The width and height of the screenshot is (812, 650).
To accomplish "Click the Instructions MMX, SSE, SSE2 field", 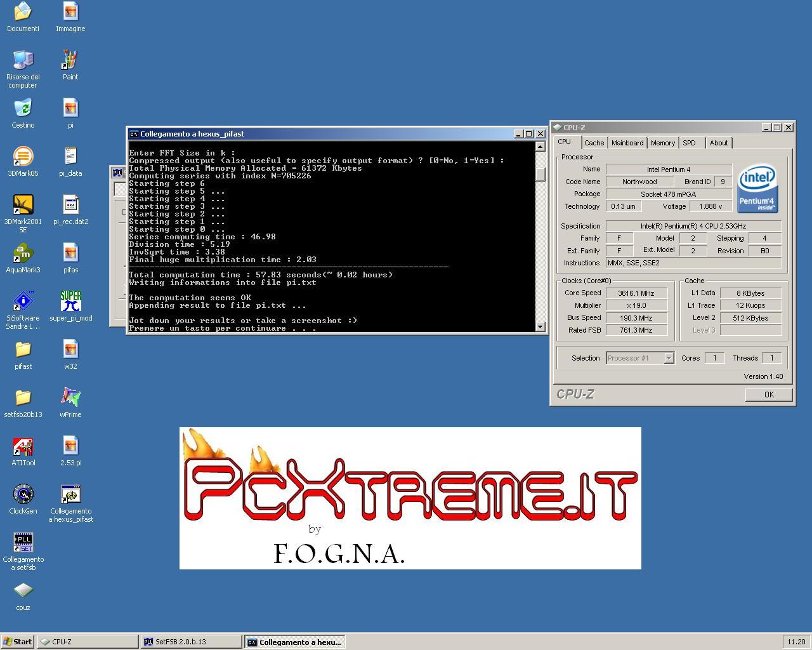I will coord(693,263).
